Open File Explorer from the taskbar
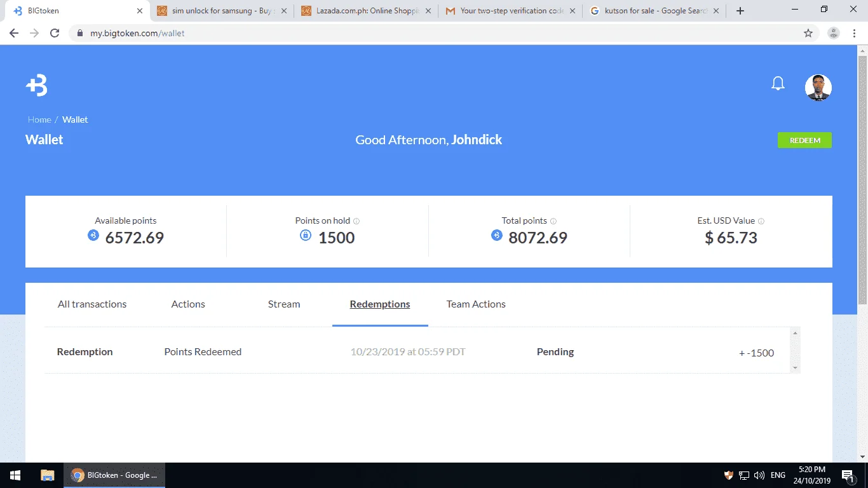868x488 pixels. [x=48, y=475]
